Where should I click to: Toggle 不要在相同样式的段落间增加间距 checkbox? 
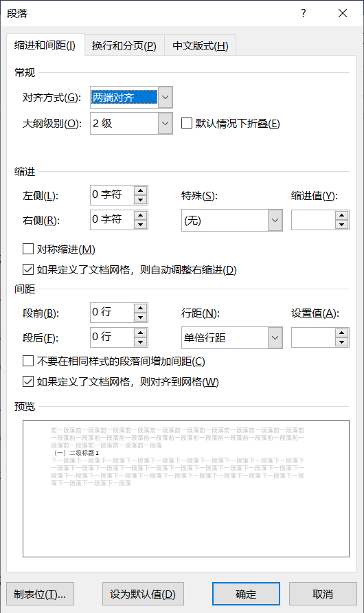[28, 361]
